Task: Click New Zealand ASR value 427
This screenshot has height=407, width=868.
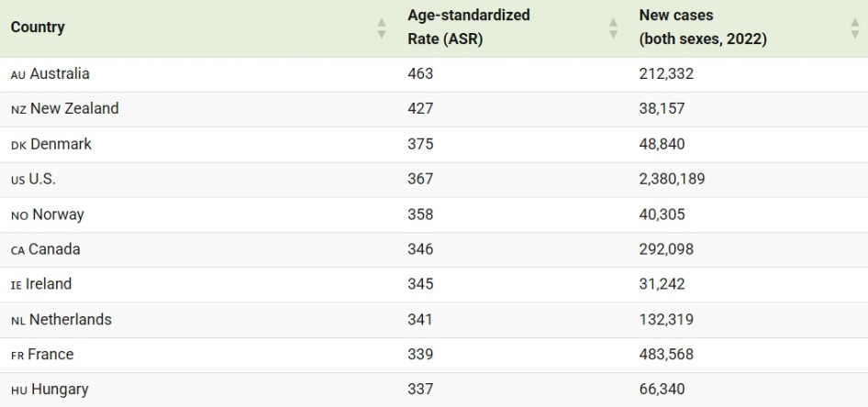Action: click(x=420, y=108)
